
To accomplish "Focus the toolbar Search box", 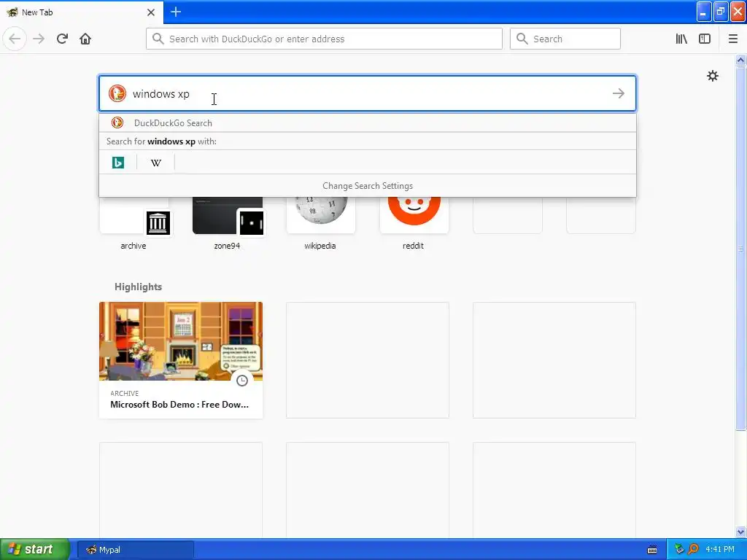I will point(565,39).
